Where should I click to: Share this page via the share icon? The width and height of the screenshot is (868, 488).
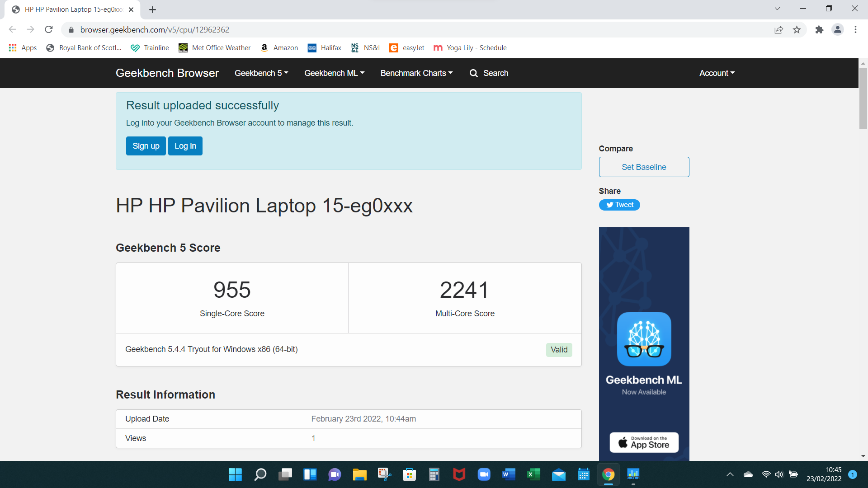778,30
